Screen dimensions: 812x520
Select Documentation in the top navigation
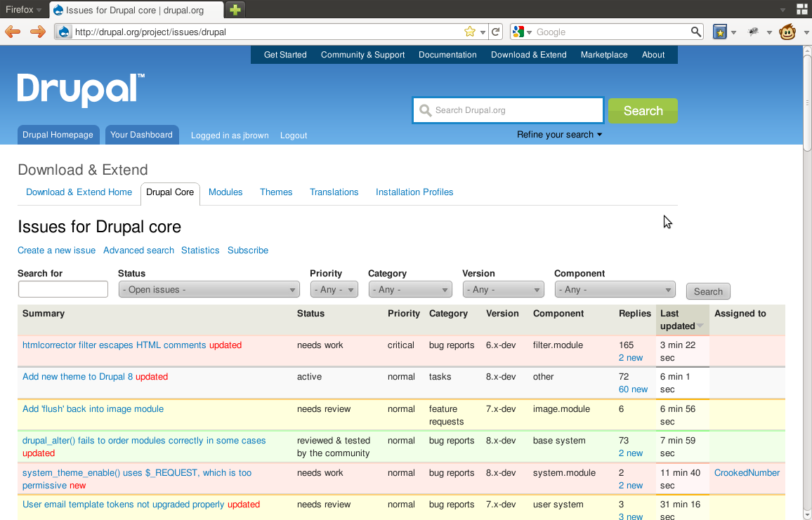coord(447,55)
